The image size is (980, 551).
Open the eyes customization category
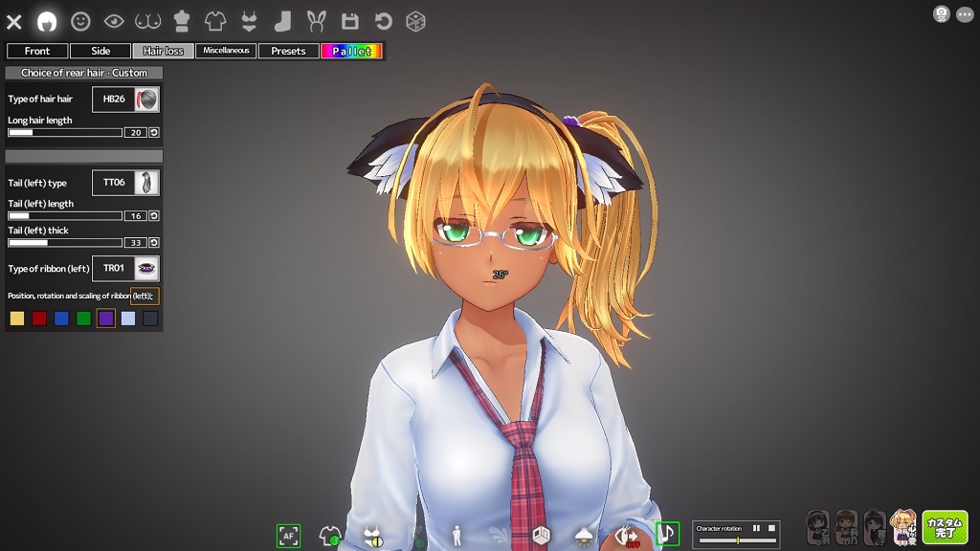[x=114, y=21]
